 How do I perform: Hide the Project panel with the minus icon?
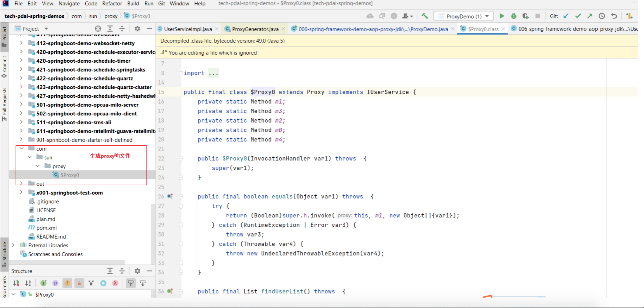click(x=149, y=29)
